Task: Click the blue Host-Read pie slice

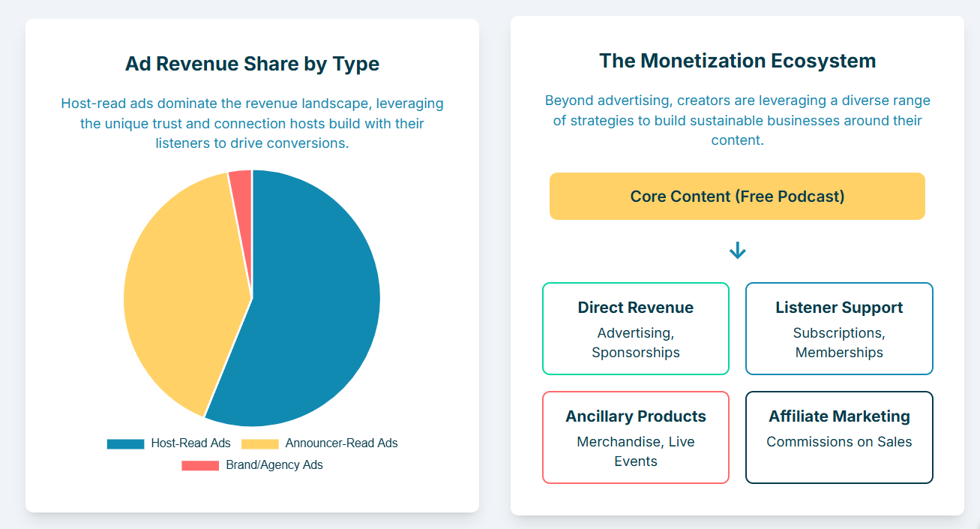Action: coord(315,315)
